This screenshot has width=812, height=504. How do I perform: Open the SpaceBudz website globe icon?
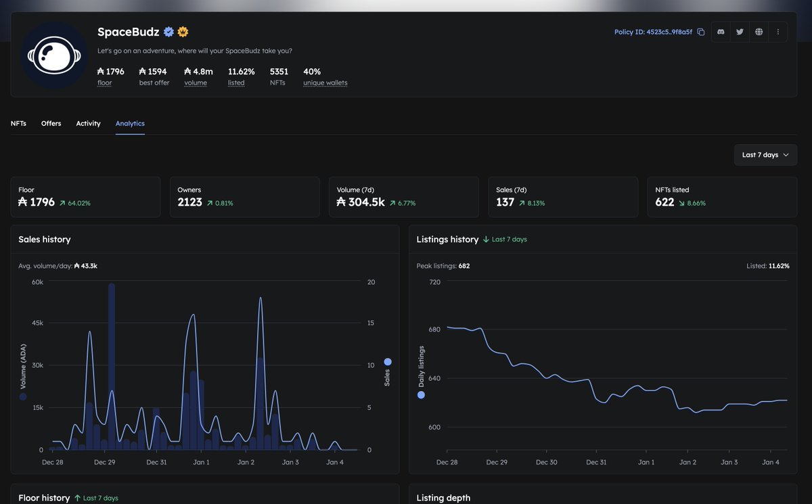[759, 32]
